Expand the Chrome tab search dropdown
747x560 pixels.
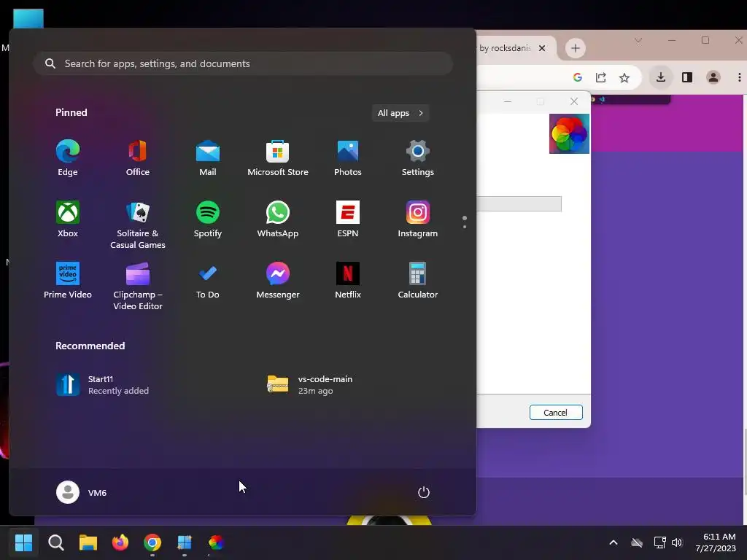(638, 41)
